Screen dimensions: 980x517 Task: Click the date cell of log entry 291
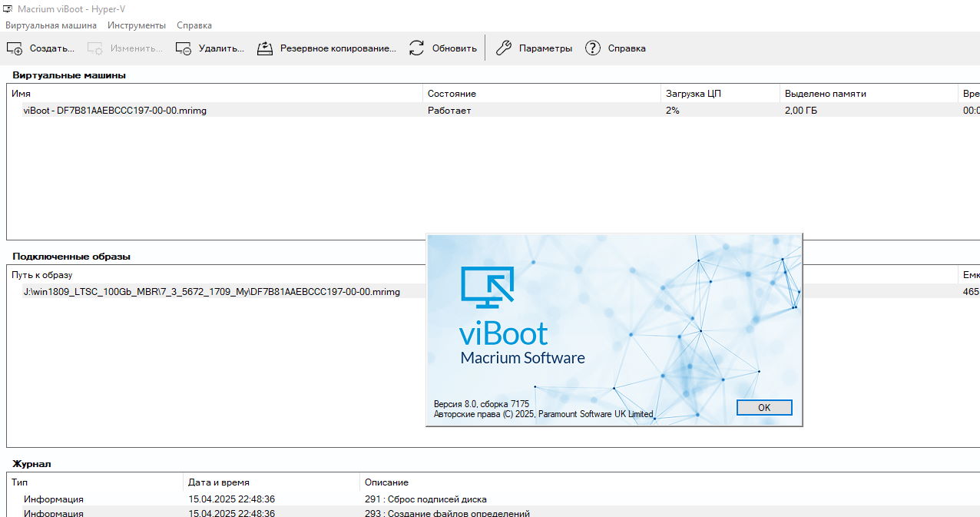pos(231,499)
